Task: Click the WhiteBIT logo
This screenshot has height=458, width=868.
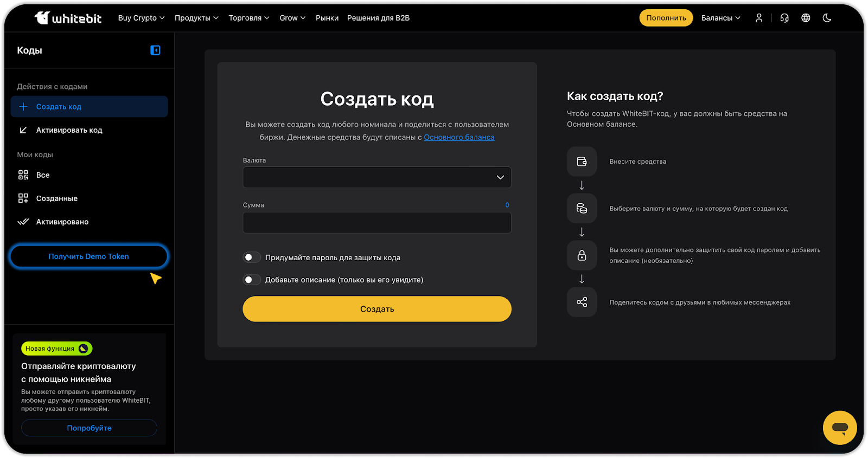Action: (x=68, y=18)
